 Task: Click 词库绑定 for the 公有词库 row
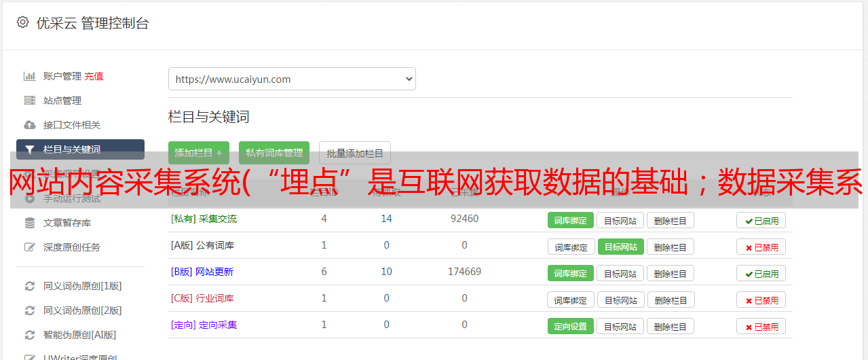(x=571, y=247)
